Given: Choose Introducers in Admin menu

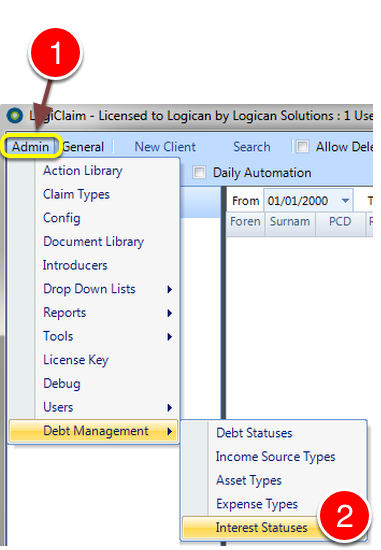Looking at the screenshot, I should pos(94,265).
